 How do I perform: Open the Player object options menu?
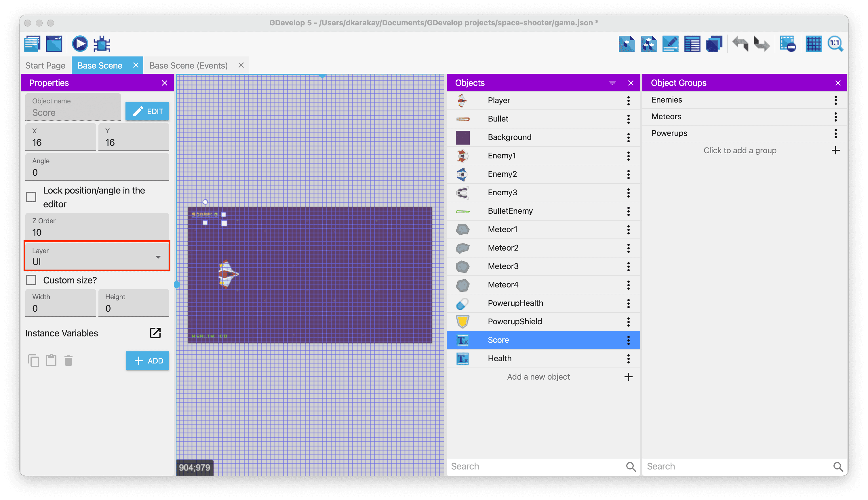click(x=628, y=101)
